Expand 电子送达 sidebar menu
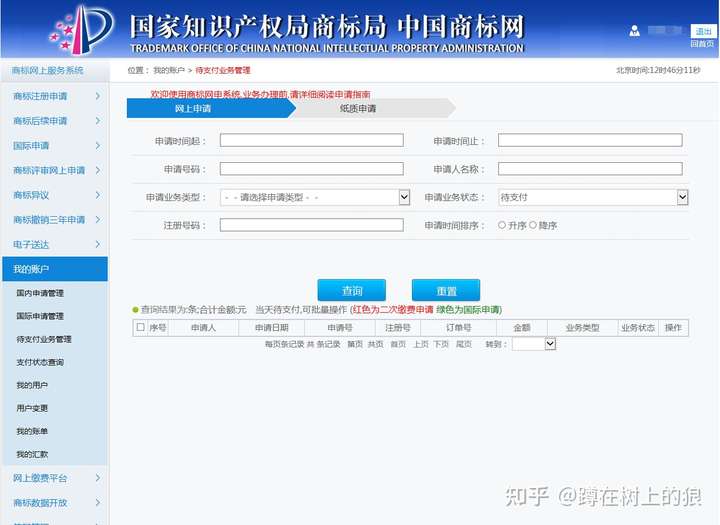 pyautogui.click(x=55, y=244)
